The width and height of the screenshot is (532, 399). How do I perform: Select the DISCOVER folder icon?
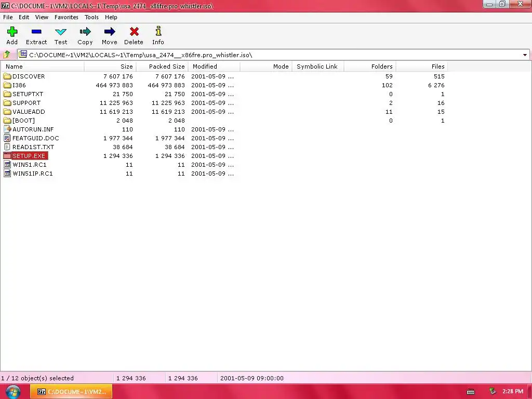tap(7, 76)
